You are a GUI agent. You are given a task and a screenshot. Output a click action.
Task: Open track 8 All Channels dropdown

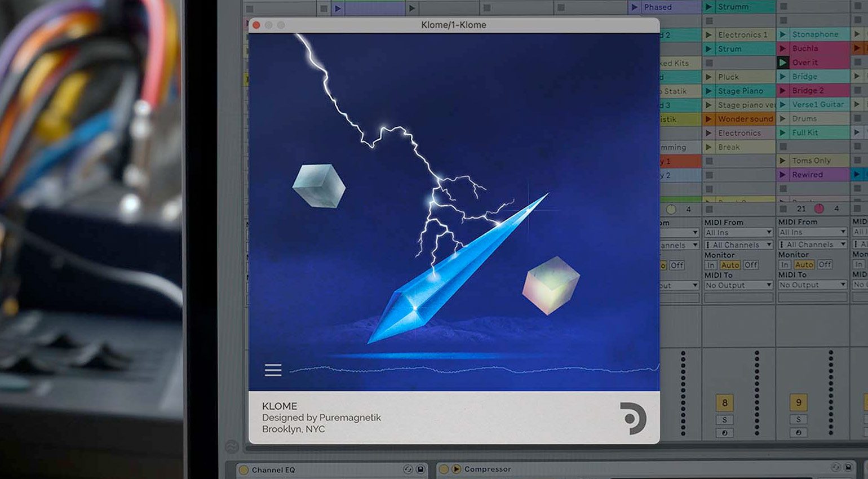coord(738,245)
